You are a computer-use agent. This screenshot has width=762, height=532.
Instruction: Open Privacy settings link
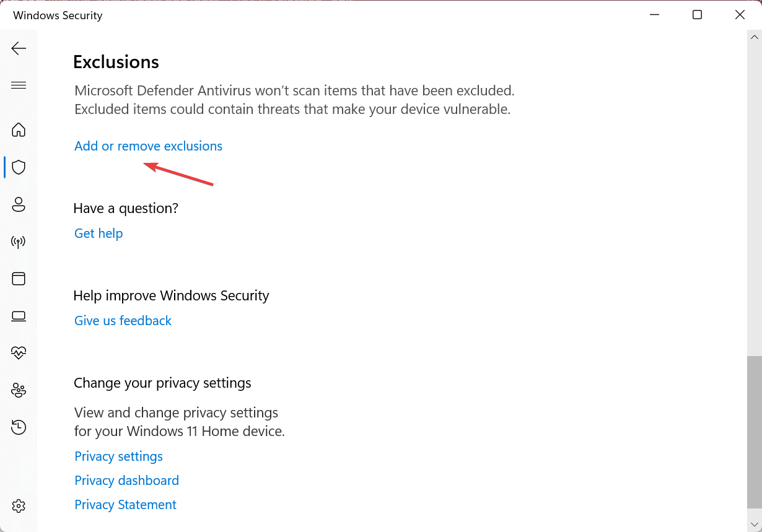coord(118,456)
